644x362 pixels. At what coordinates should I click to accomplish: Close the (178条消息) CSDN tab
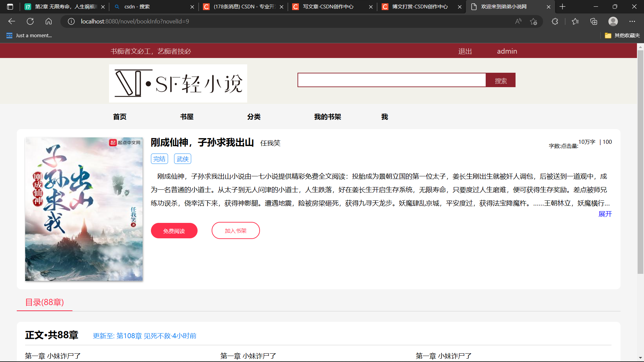coord(281,7)
